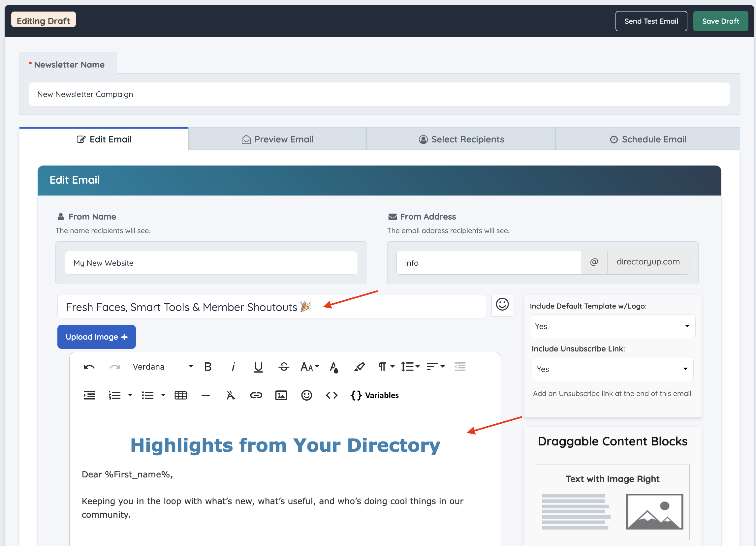Open the font size dropdown
The height and width of the screenshot is (546, 756).
pos(310,367)
